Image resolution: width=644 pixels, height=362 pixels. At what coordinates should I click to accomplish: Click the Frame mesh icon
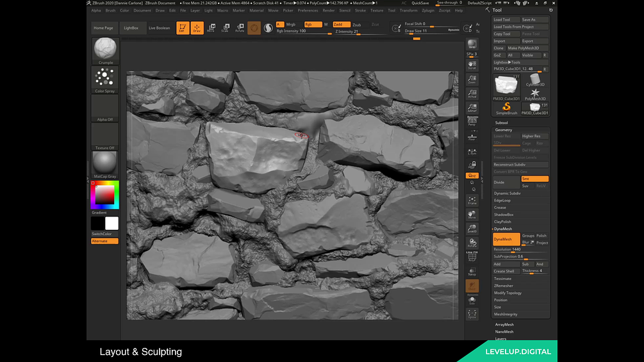click(472, 201)
